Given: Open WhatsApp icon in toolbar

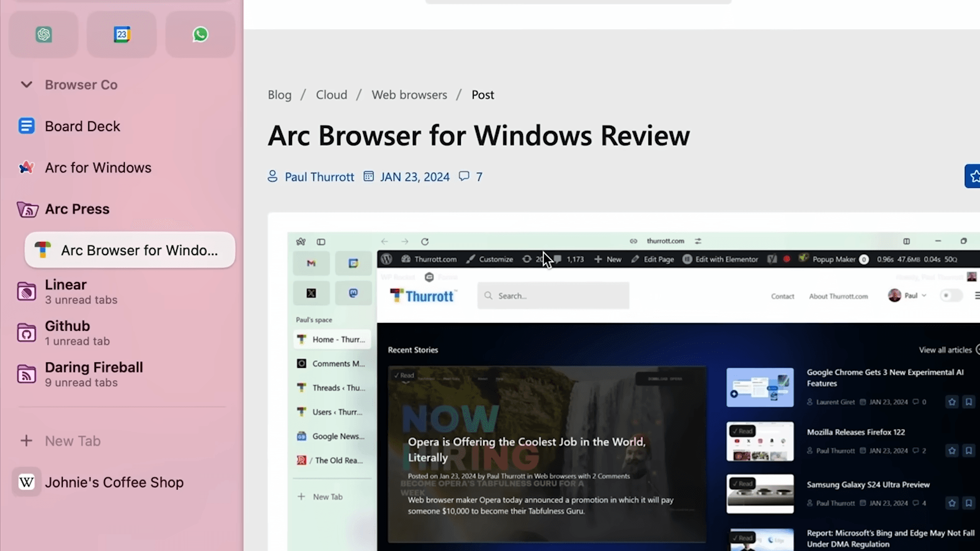Looking at the screenshot, I should (200, 34).
